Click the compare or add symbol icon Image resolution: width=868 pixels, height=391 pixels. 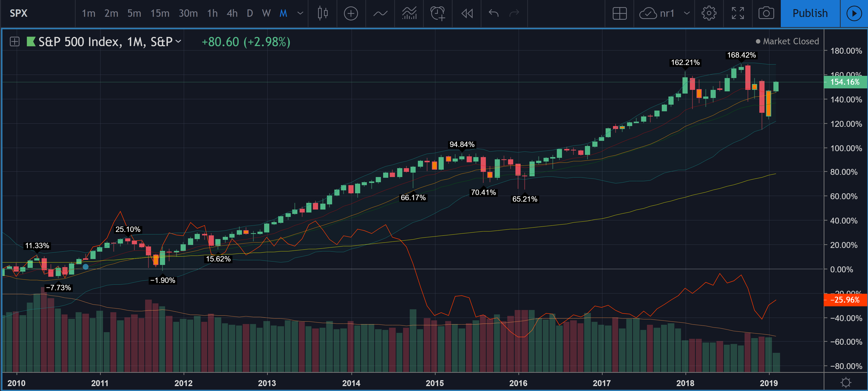pos(351,14)
